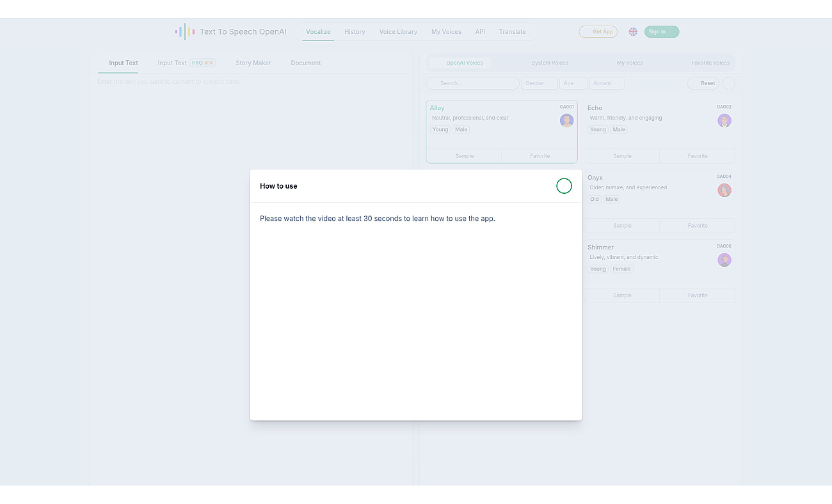
Task: Select System Voices tab
Action: pos(550,63)
